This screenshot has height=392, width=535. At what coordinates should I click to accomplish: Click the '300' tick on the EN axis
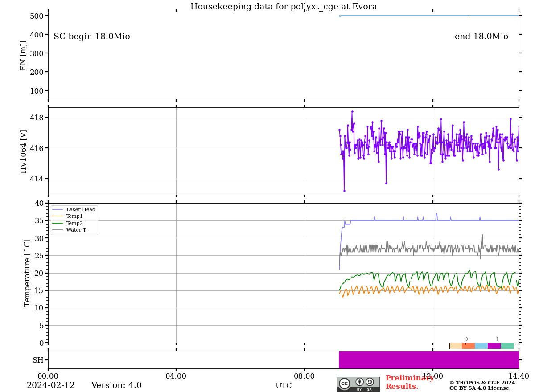[37, 53]
